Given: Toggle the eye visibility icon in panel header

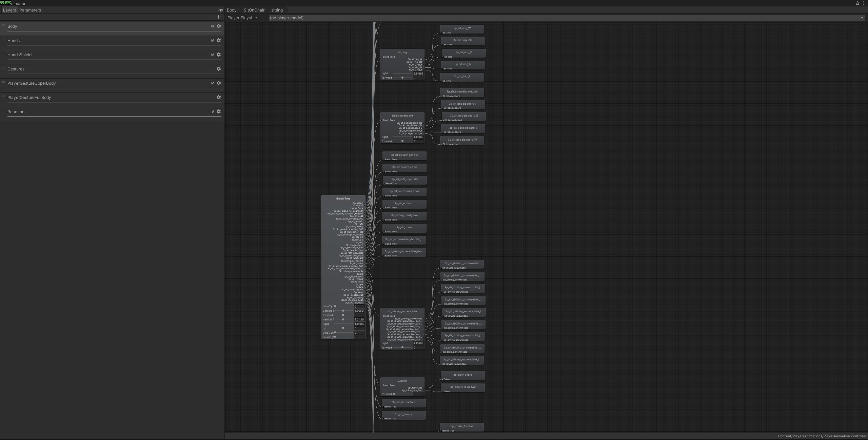Looking at the screenshot, I should (220, 10).
